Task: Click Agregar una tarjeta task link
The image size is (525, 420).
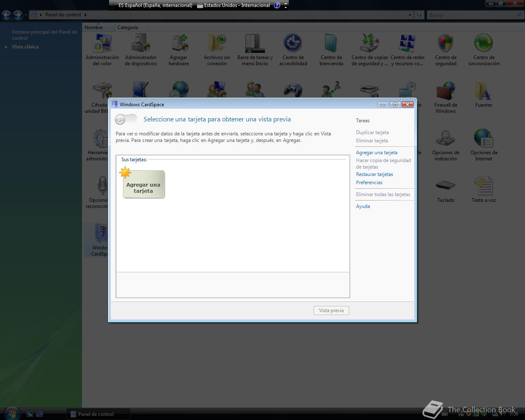Action: point(377,153)
